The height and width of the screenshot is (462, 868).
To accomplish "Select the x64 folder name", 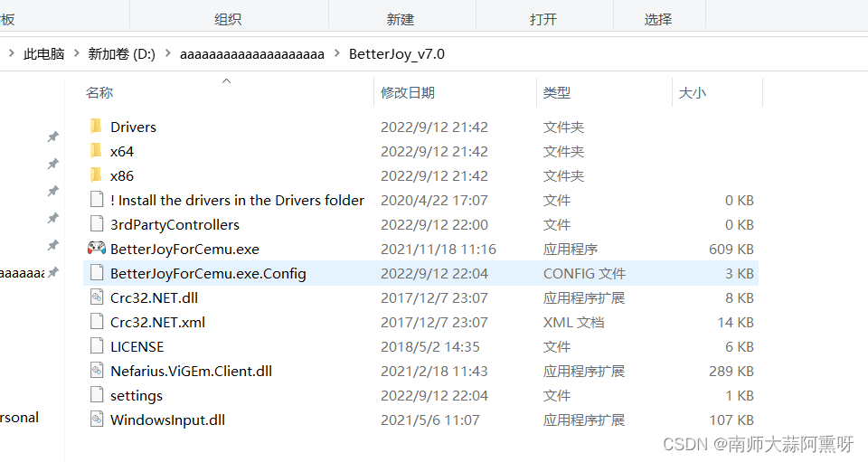I will (x=122, y=151).
